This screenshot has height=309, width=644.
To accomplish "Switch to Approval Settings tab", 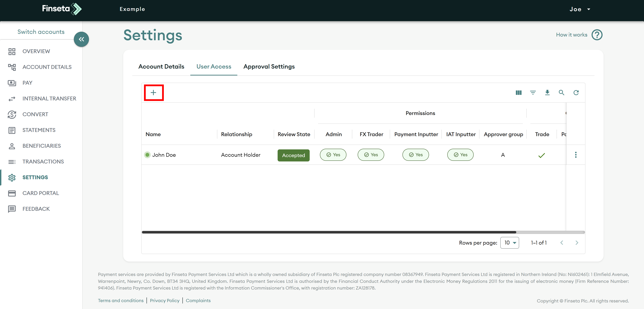I will [269, 66].
